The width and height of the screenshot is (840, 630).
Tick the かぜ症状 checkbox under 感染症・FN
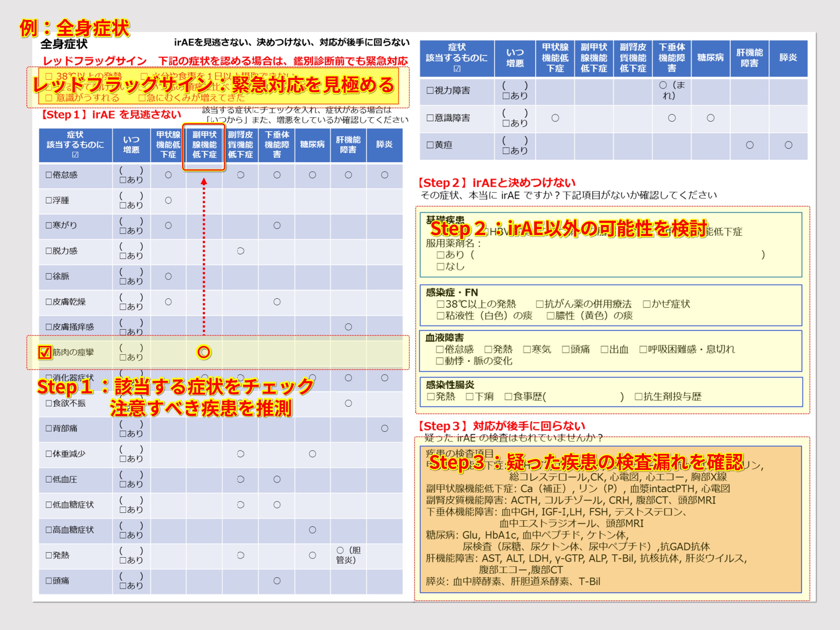(x=646, y=304)
